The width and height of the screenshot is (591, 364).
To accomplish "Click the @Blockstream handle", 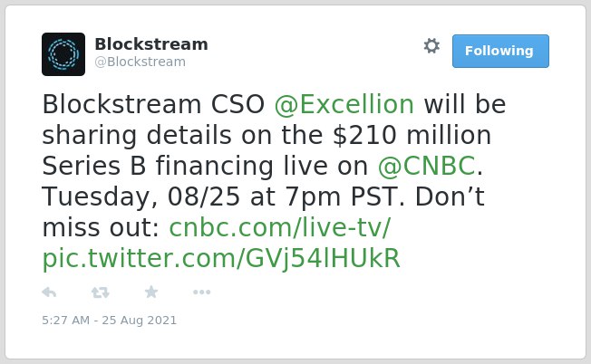I will [140, 62].
